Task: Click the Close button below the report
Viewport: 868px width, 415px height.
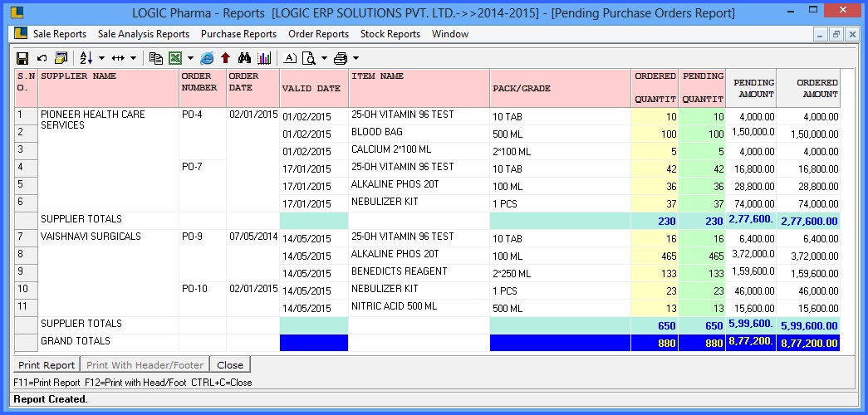Action: pyautogui.click(x=230, y=364)
